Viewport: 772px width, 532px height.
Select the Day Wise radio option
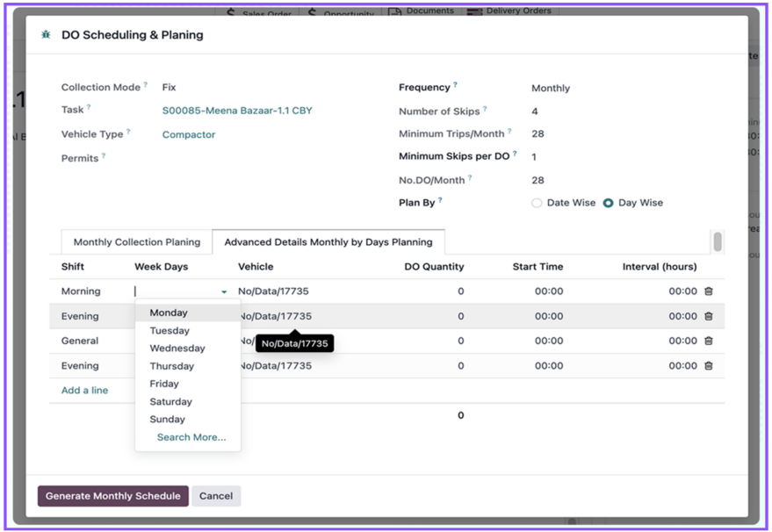608,203
